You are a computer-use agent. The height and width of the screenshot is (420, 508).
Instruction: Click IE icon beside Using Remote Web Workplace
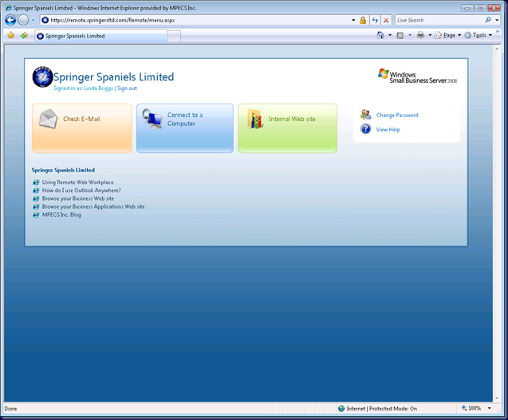click(36, 183)
